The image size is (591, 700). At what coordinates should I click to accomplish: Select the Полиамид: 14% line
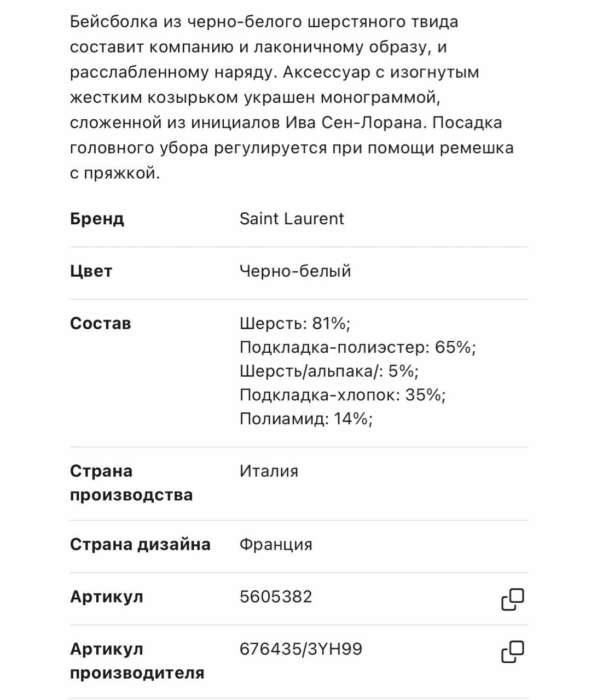[x=306, y=419]
